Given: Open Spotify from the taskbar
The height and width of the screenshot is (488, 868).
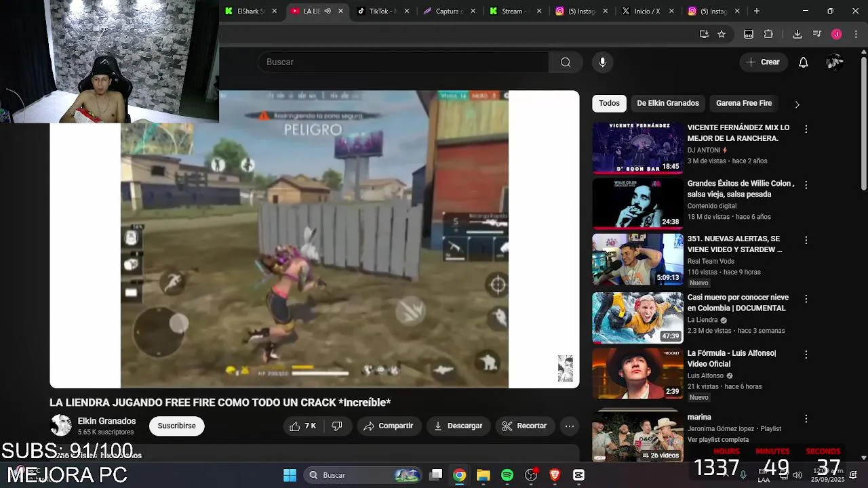Looking at the screenshot, I should pyautogui.click(x=507, y=475).
